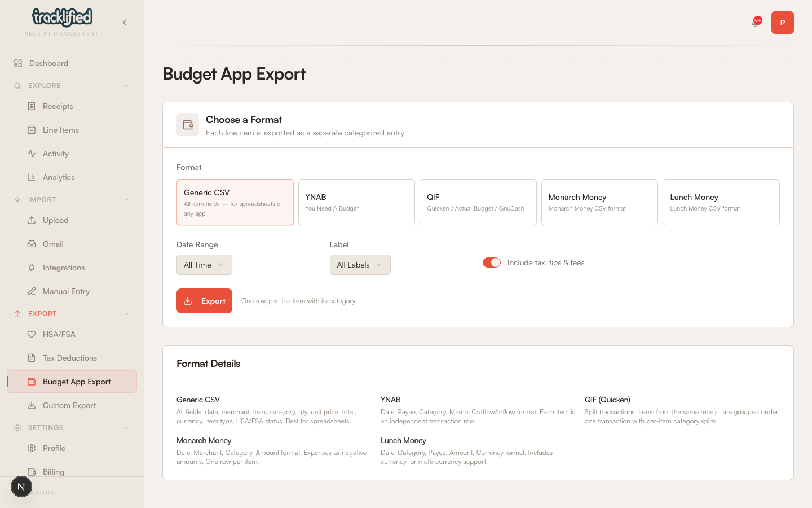The image size is (812, 508).
Task: Click the Export upload arrow icon
Action: [x=17, y=314]
